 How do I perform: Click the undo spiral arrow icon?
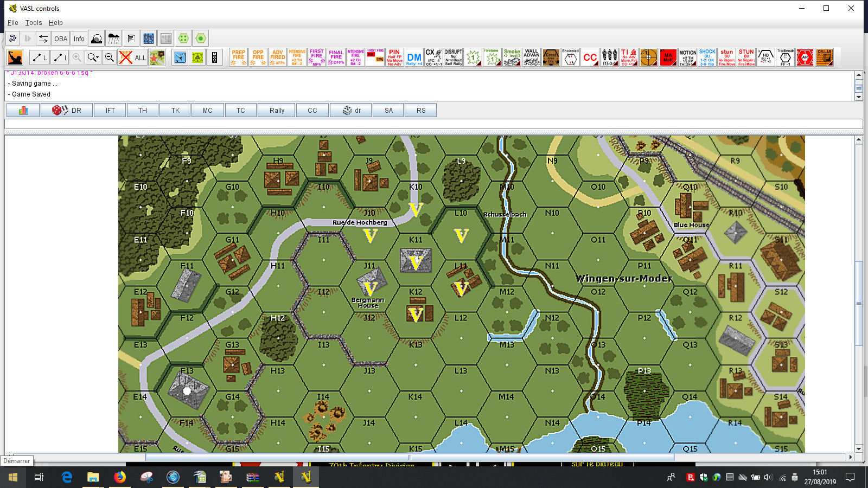point(13,38)
